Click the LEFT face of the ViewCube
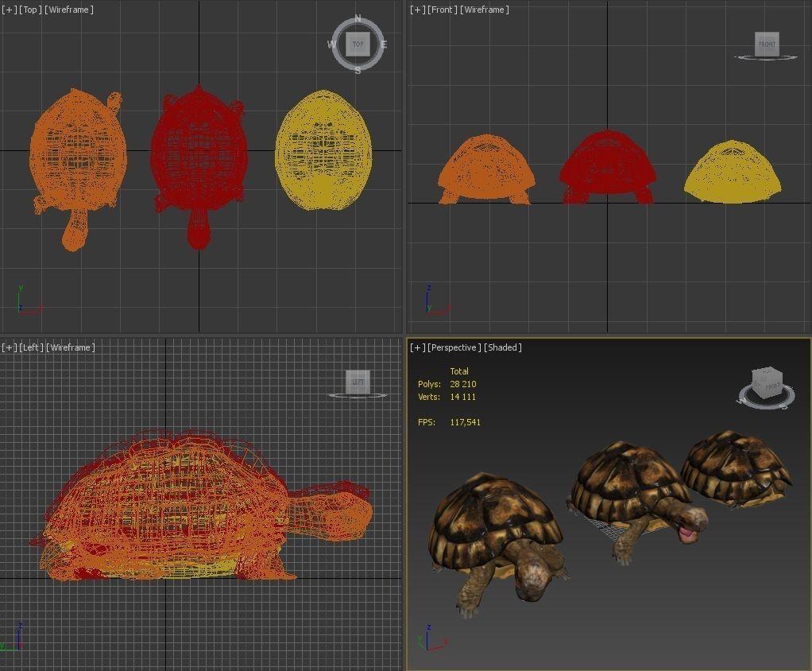 click(358, 382)
